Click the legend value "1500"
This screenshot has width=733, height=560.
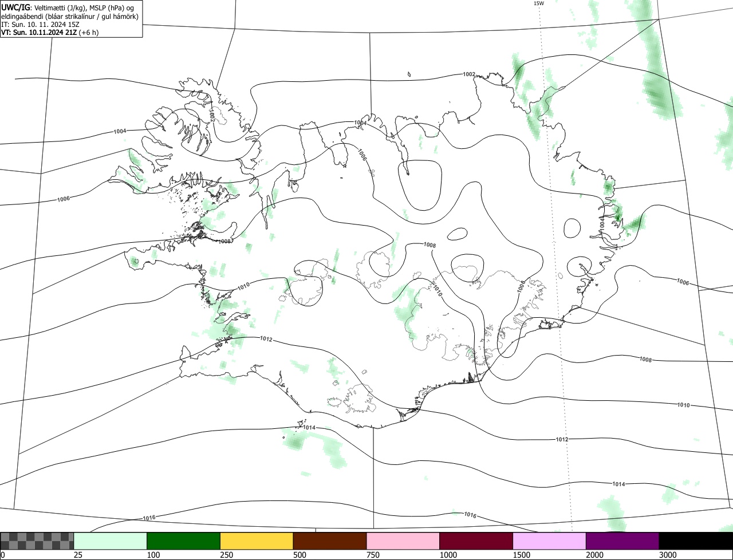(x=521, y=555)
